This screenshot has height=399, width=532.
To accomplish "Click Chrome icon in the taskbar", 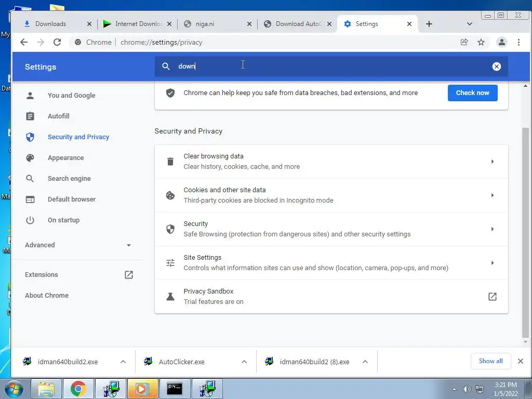I will coord(78,389).
